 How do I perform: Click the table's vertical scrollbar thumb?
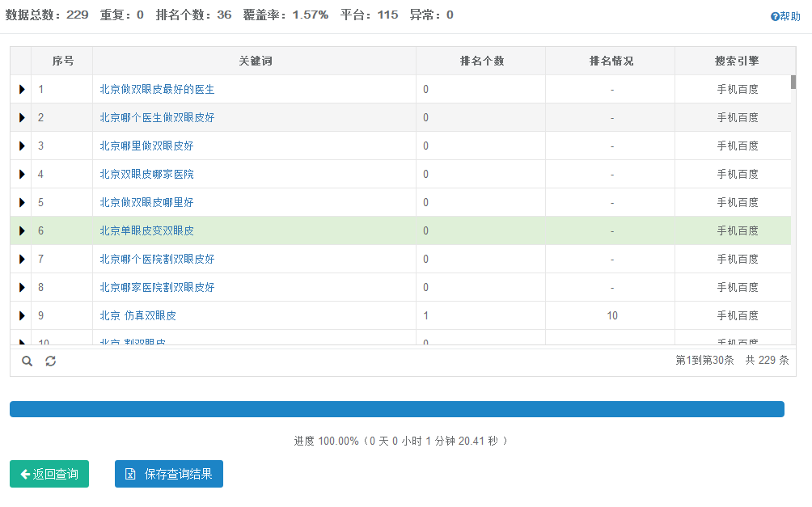coord(793,82)
